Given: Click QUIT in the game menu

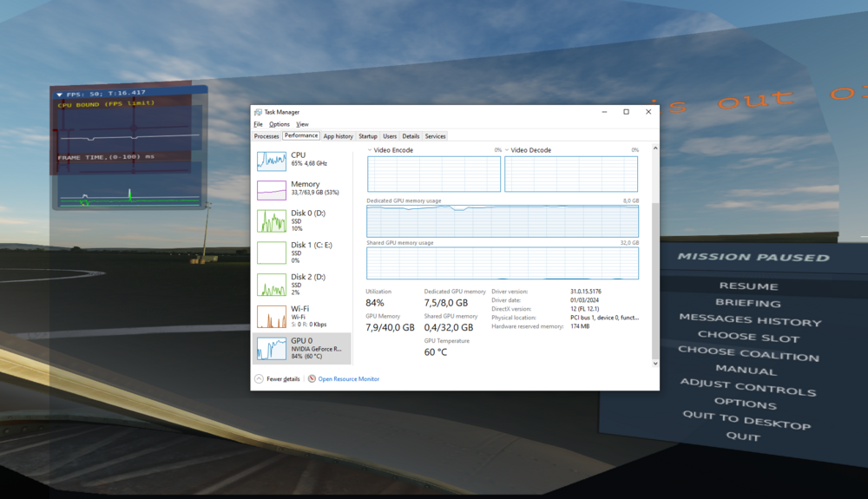Looking at the screenshot, I should pyautogui.click(x=743, y=437).
